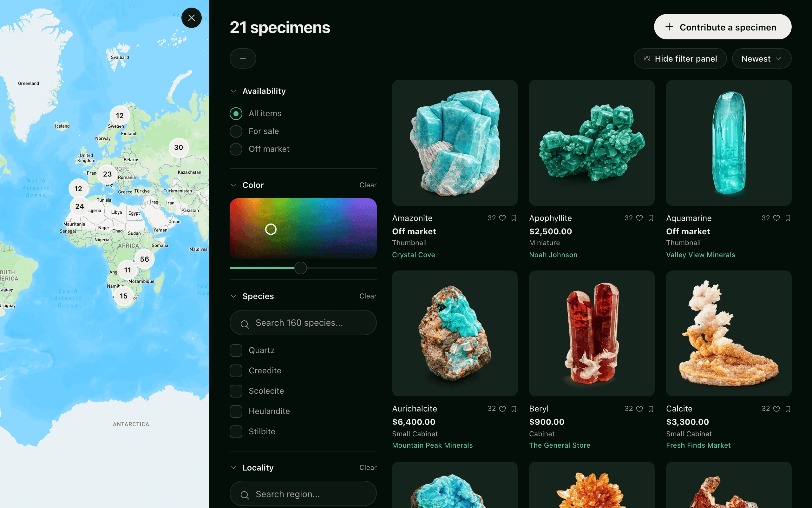Bookmark the Apophyllite specimen

pos(651,218)
